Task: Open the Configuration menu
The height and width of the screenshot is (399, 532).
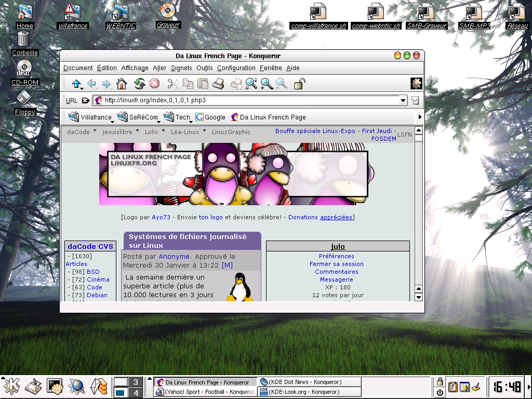Action: (236, 68)
